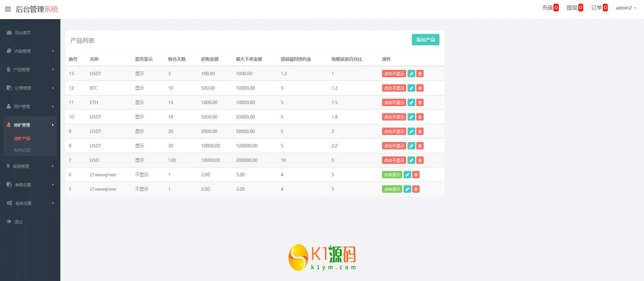Click the 120 lock days cell

point(172,160)
